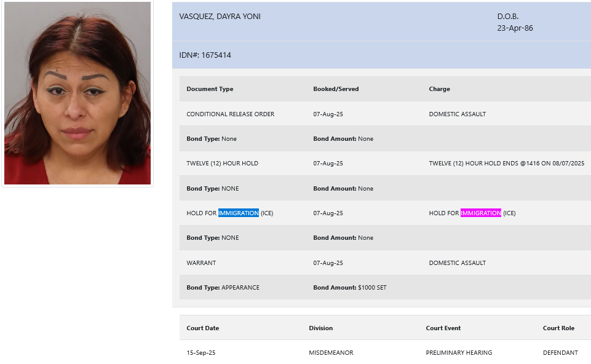Click the 'DEFENDANT' court role cell
Viewport: 591px width, 364px height.
tap(560, 353)
